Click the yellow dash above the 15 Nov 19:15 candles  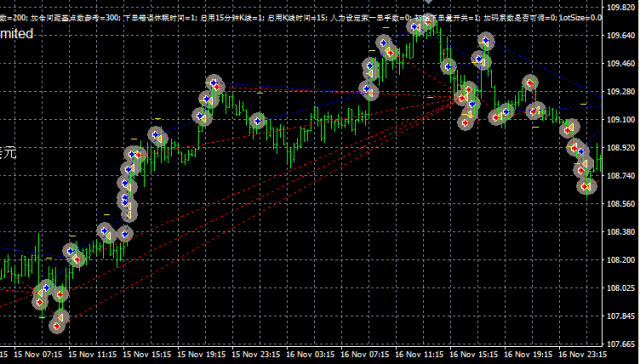(x=158, y=119)
